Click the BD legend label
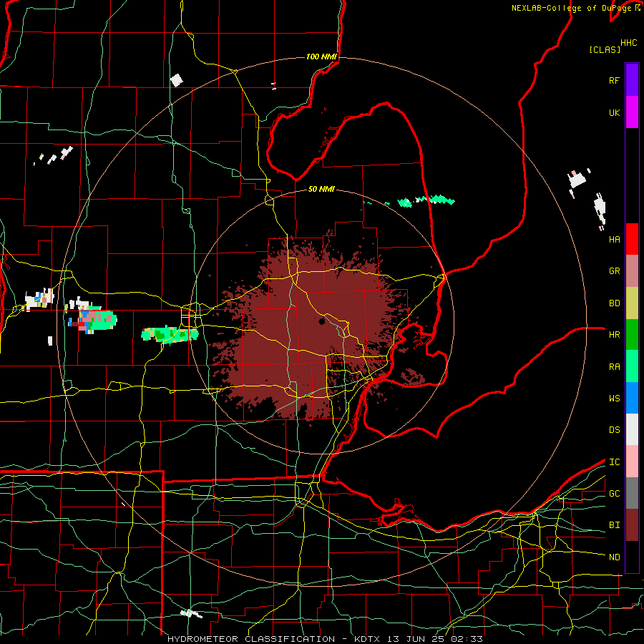Image resolution: width=644 pixels, height=644 pixels. (x=614, y=303)
